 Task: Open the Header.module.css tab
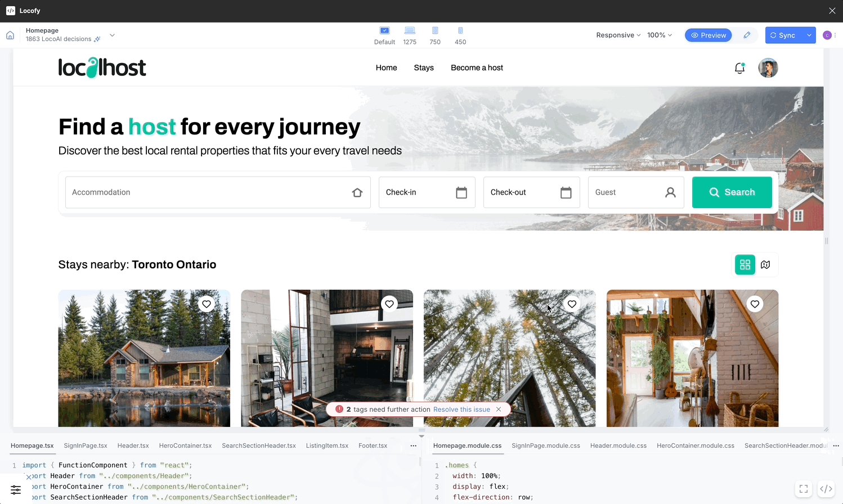click(x=618, y=445)
